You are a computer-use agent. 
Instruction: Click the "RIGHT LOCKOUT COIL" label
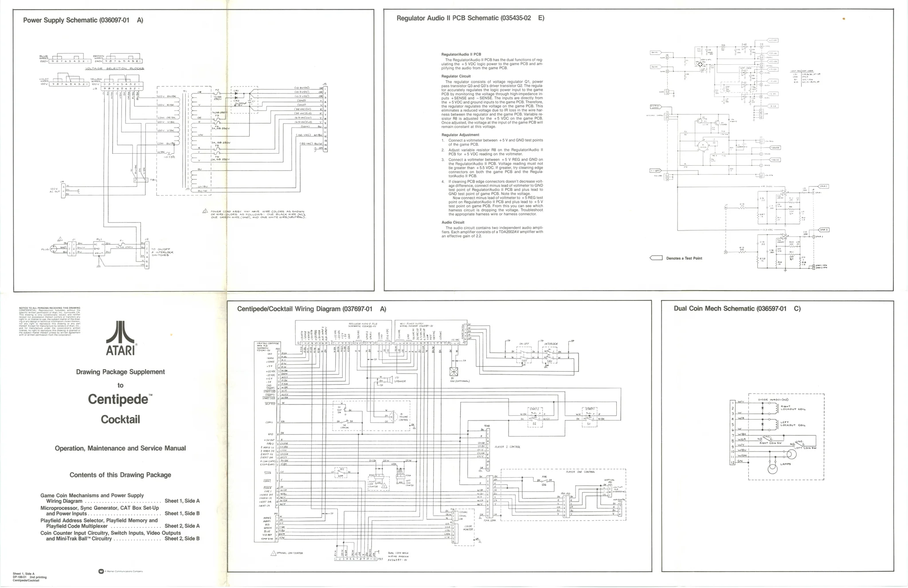coord(793,408)
